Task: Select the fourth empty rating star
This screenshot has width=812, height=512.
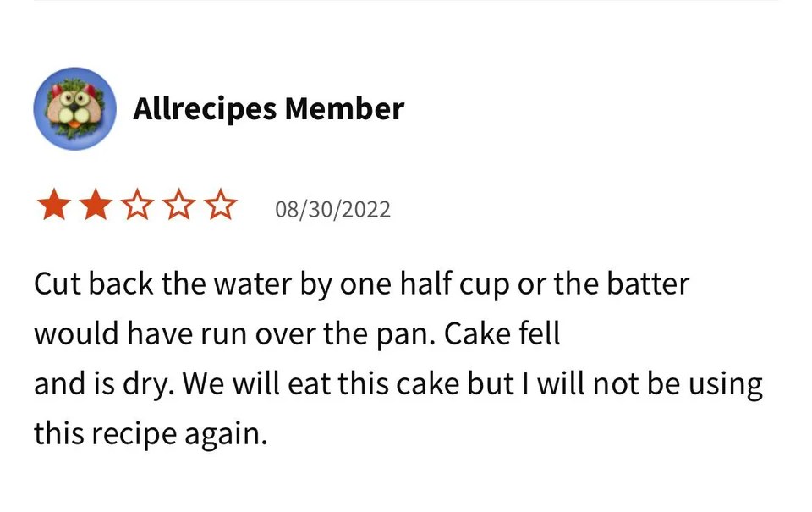Action: [178, 206]
